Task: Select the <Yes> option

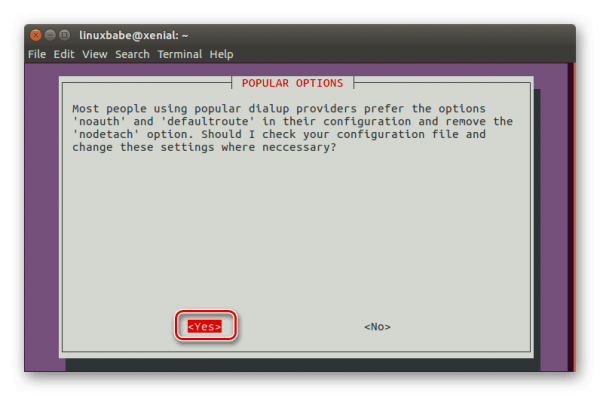Action: [x=205, y=326]
